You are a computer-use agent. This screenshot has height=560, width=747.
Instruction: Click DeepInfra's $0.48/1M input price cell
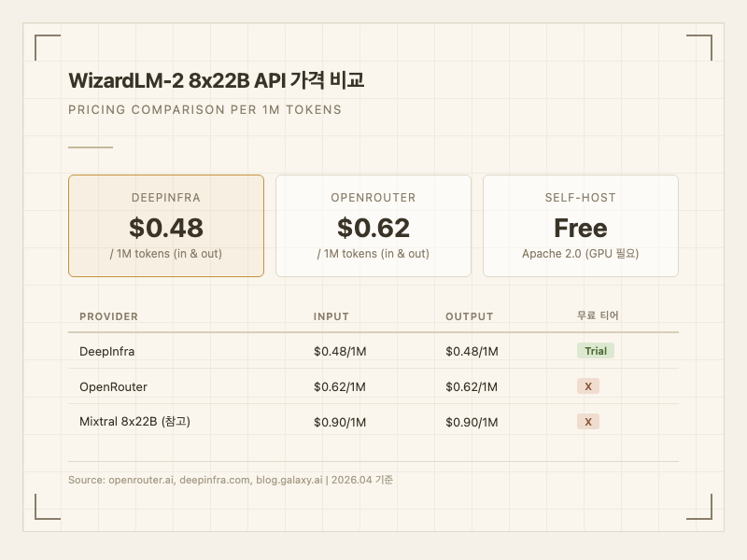point(340,351)
